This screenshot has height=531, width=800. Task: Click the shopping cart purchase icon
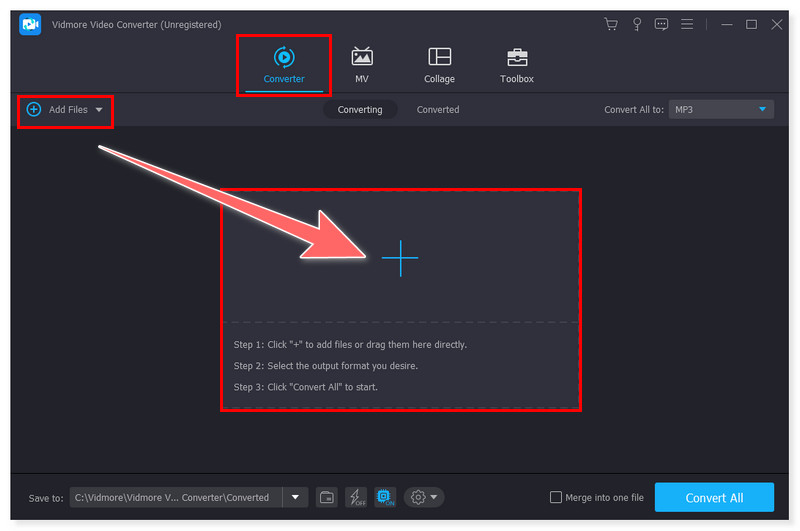click(x=611, y=24)
